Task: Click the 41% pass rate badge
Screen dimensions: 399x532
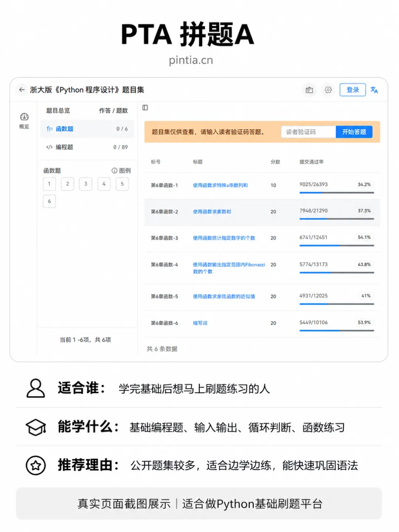Action: 366,296
